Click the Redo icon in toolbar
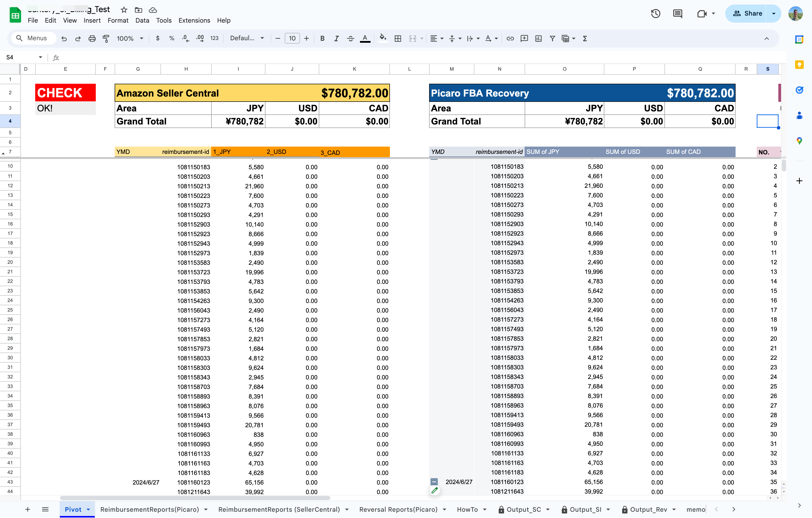 (78, 38)
